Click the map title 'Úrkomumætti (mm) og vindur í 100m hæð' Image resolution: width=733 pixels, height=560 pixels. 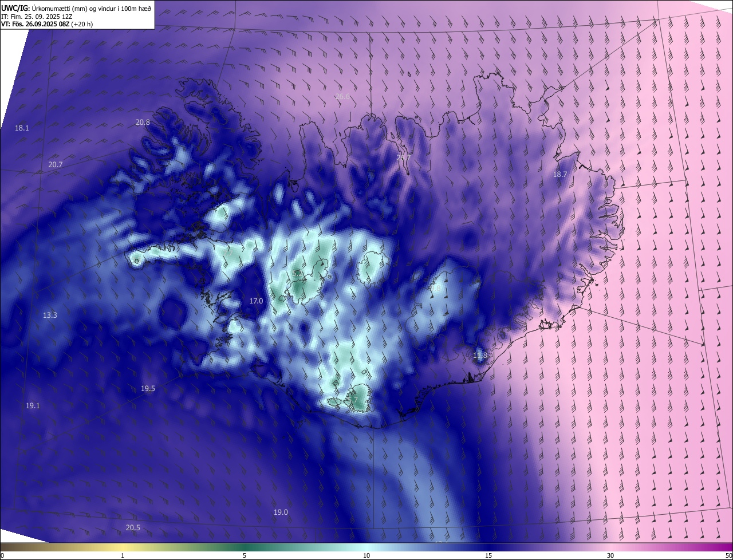(92, 8)
